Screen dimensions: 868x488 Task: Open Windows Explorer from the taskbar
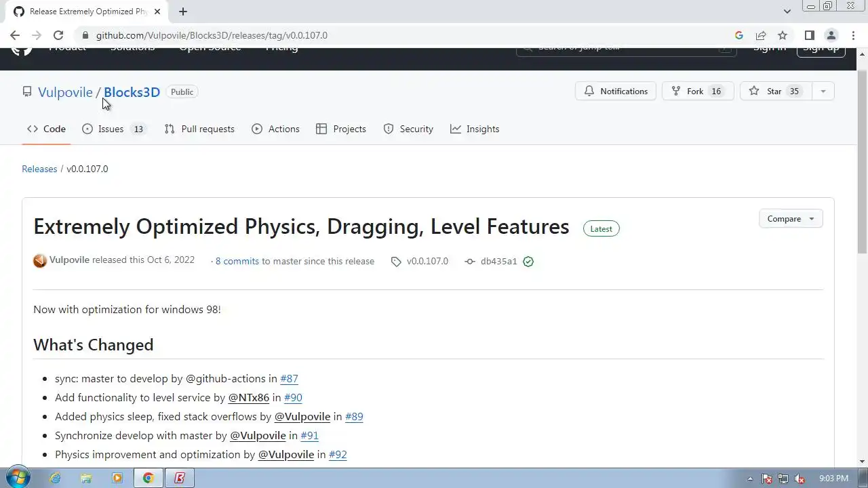pyautogui.click(x=86, y=479)
